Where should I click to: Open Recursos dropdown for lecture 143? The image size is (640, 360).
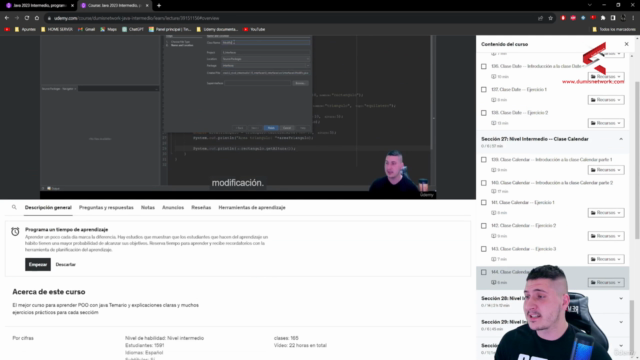click(x=606, y=259)
